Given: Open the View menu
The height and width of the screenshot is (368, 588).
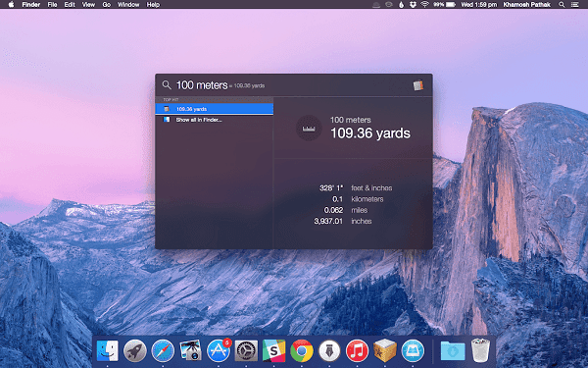Looking at the screenshot, I should pos(88,5).
